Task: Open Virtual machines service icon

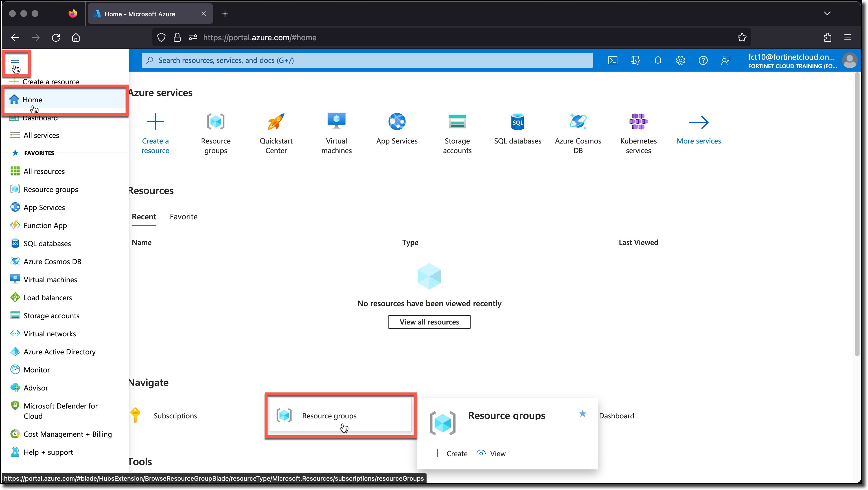Action: tap(336, 122)
